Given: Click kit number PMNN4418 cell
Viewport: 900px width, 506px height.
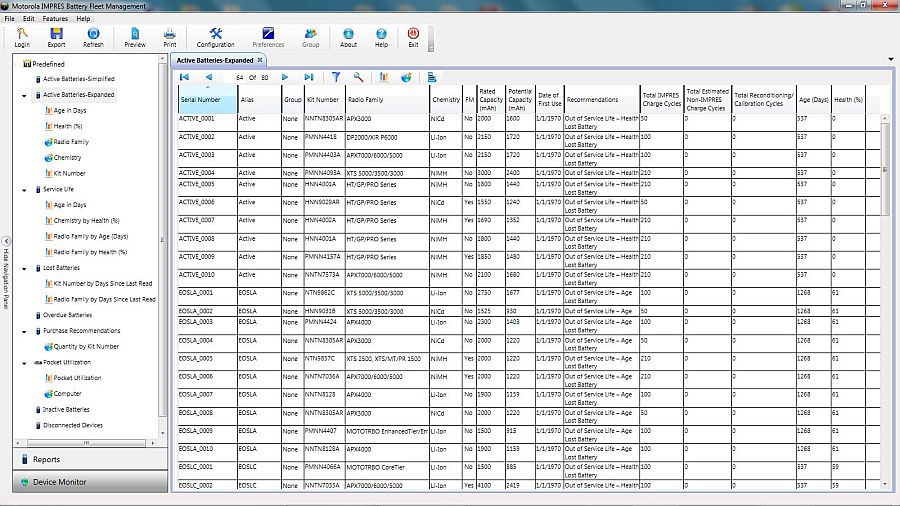Looking at the screenshot, I should [324, 141].
